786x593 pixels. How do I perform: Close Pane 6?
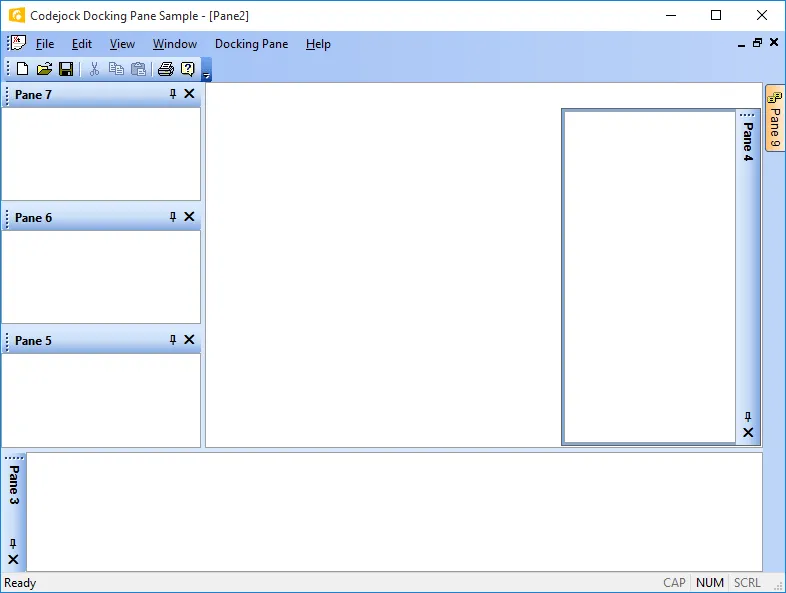point(189,217)
